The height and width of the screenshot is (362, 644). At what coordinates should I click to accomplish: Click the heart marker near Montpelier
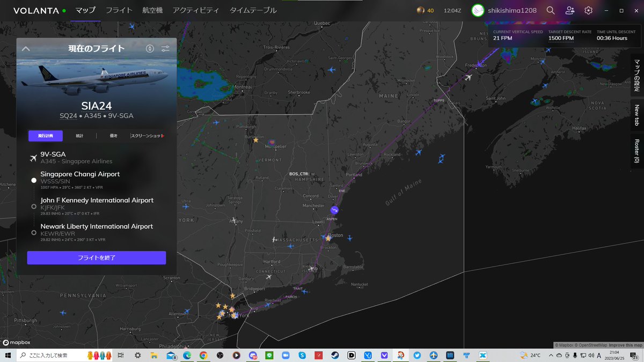tap(271, 142)
